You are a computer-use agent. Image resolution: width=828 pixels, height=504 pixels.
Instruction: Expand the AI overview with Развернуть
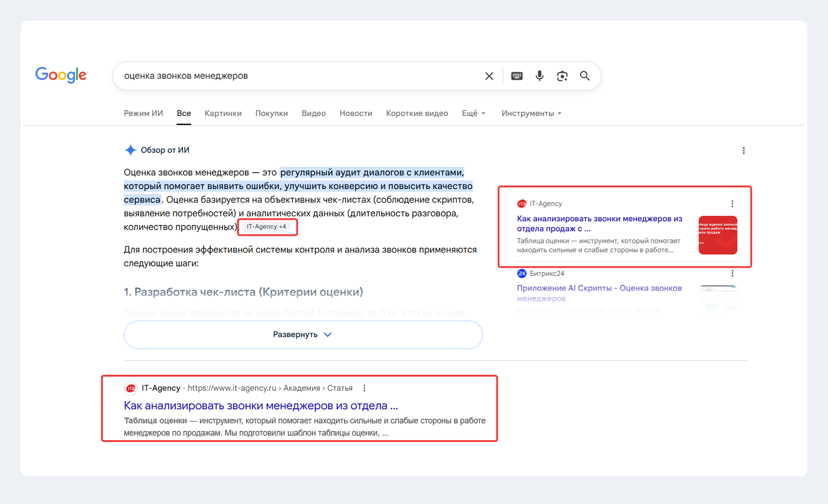pyautogui.click(x=303, y=335)
